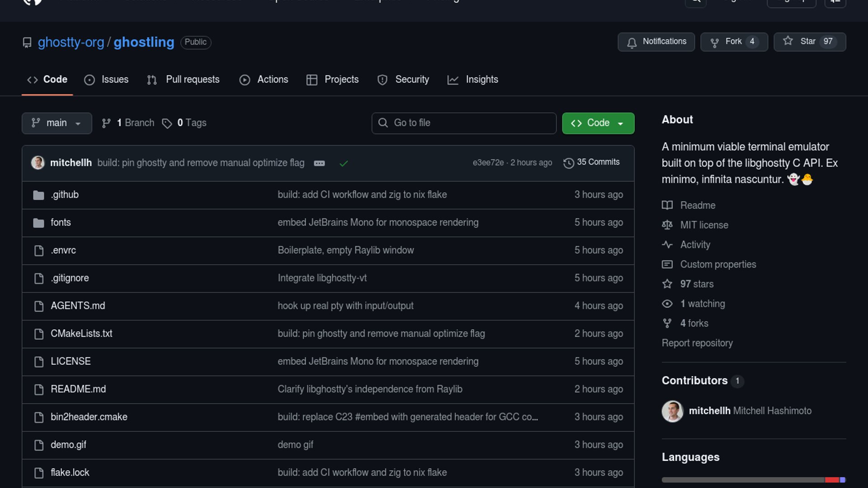Open the CMakeLists.txt file
The image size is (868, 488).
coord(81,333)
